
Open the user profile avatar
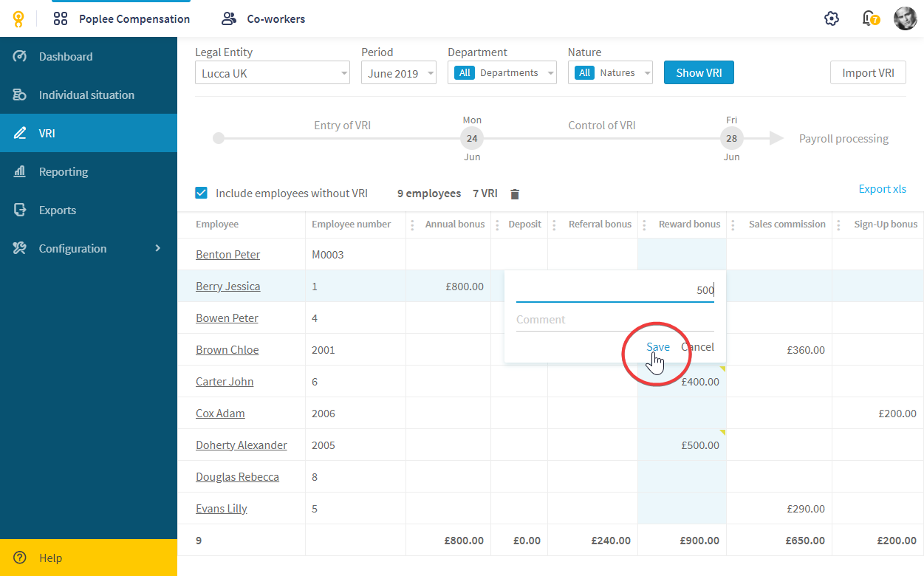click(x=905, y=18)
